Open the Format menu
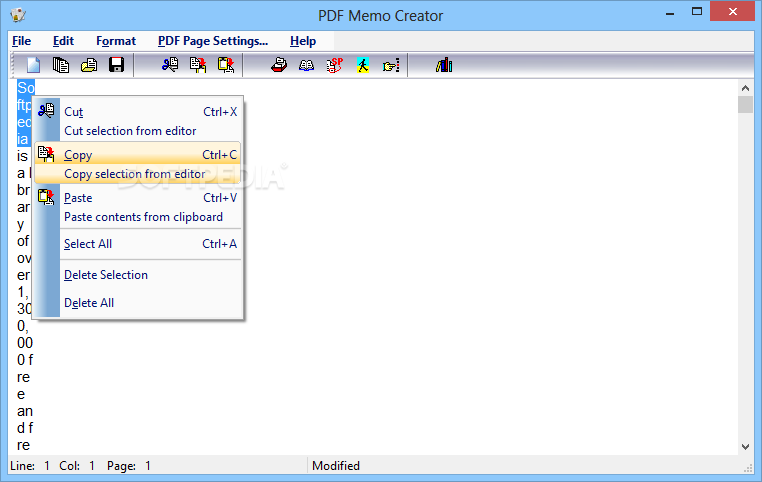 point(116,41)
